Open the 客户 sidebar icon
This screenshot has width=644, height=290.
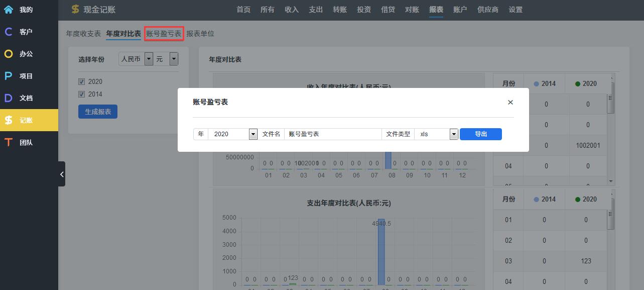[9, 32]
